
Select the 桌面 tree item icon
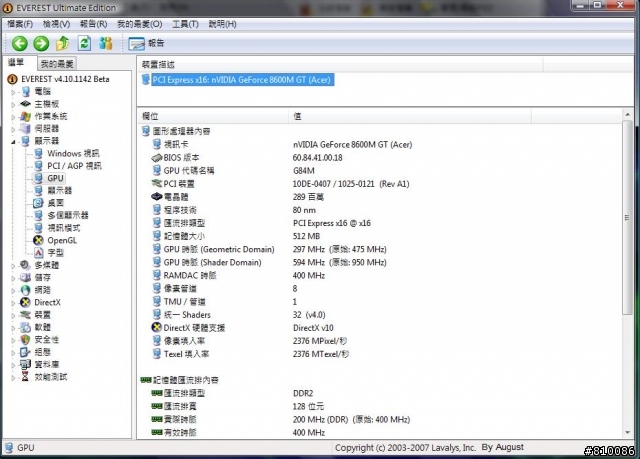[38, 203]
